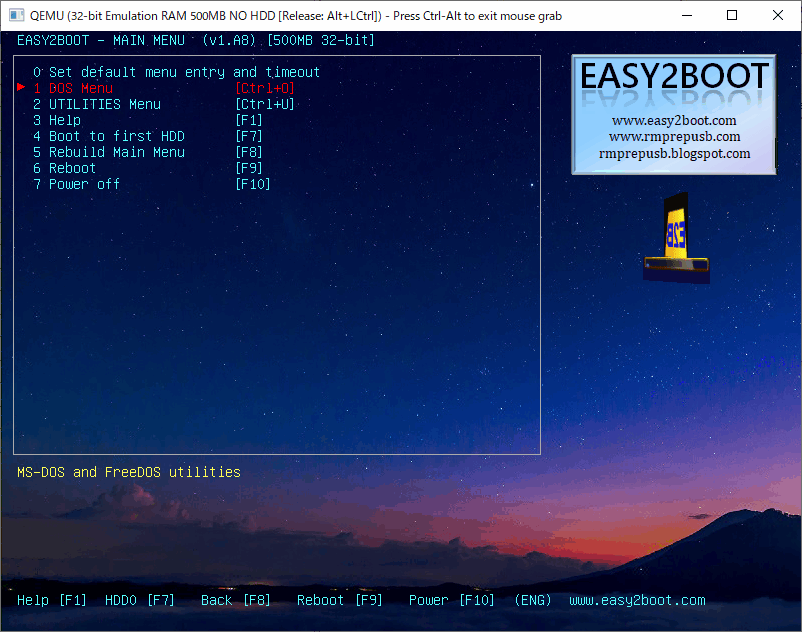Click 'Power [F10]' in the bottom bar
The height and width of the screenshot is (632, 802).
[452, 600]
